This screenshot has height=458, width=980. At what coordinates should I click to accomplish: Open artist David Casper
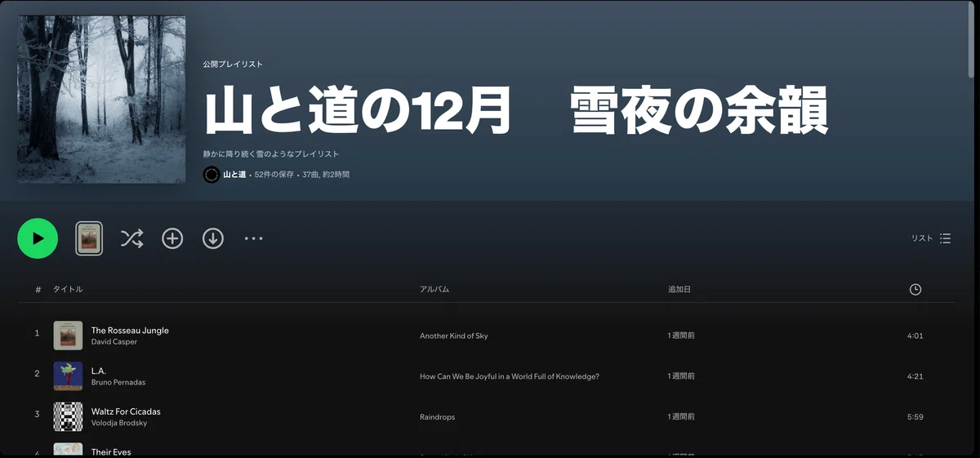coord(114,342)
